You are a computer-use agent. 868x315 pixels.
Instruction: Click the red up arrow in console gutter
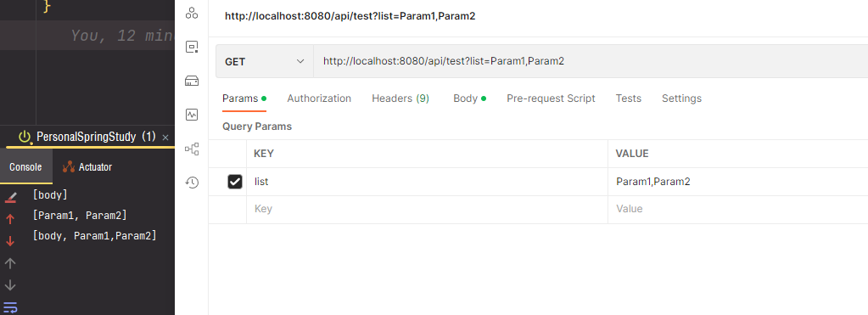10,219
